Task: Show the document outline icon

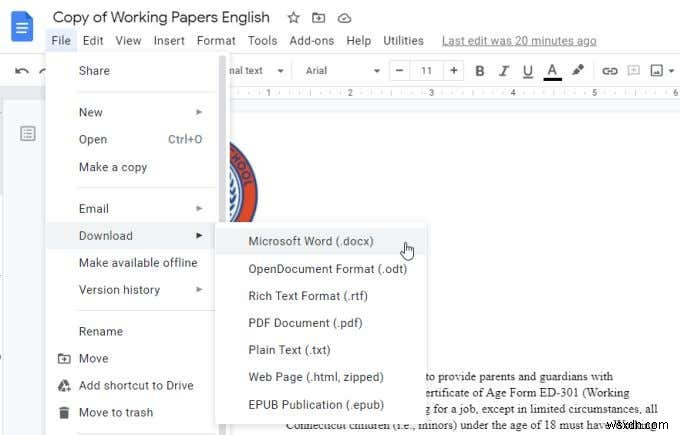Action: pos(28,134)
